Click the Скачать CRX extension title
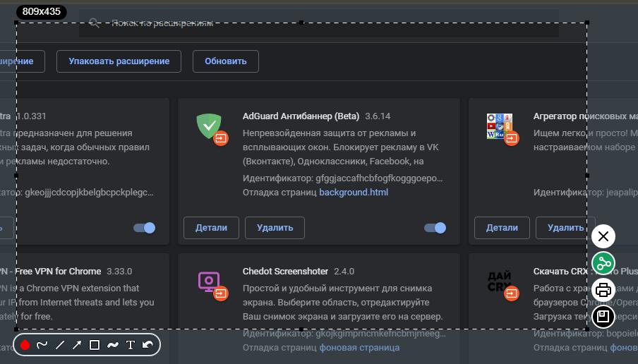Viewport: 638px width, 364px height. tap(586, 272)
